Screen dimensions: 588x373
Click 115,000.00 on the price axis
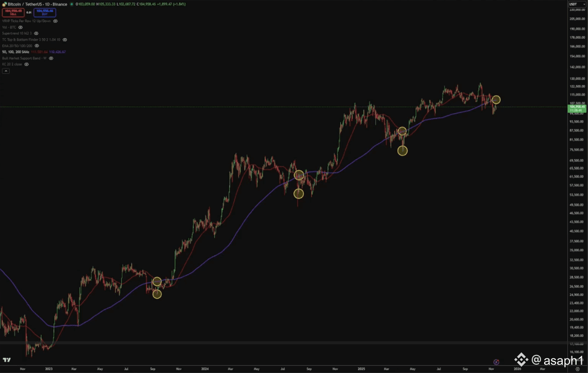tap(577, 95)
